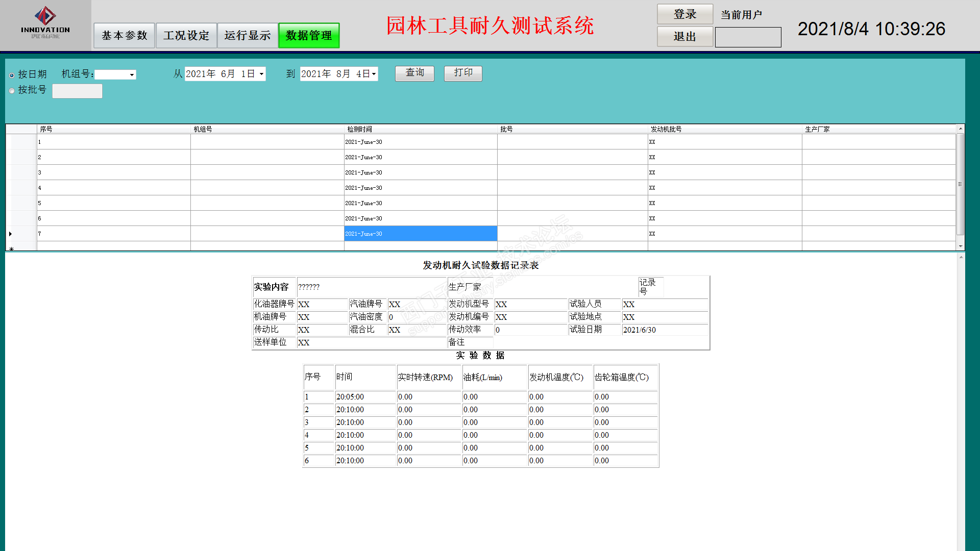980x551 pixels.
Task: Open the start date picker dropdown
Action: click(261, 74)
